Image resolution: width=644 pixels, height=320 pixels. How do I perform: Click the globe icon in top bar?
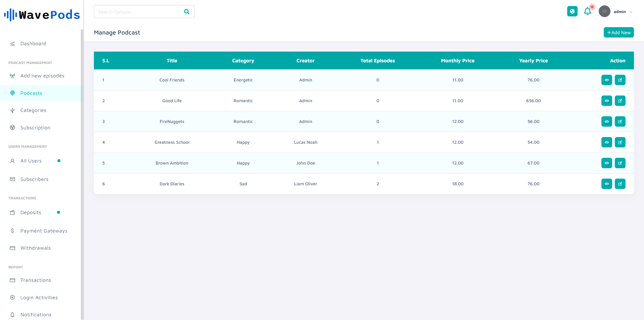pyautogui.click(x=572, y=11)
